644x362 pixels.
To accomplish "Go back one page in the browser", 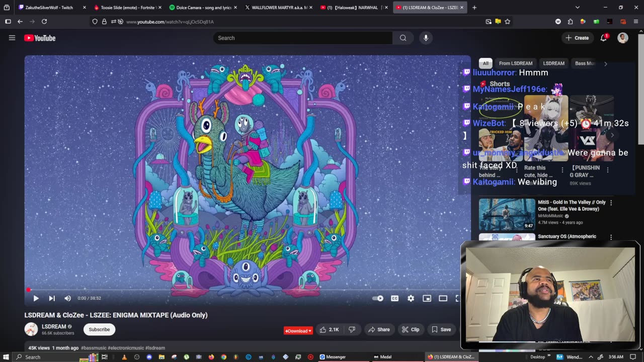I will click(x=20, y=22).
